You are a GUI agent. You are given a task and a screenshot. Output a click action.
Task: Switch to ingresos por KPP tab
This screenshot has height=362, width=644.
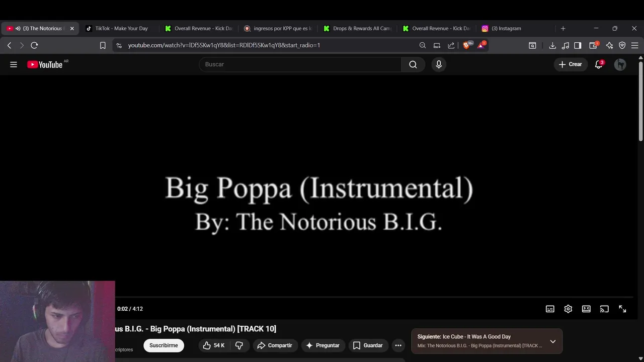(x=279, y=29)
